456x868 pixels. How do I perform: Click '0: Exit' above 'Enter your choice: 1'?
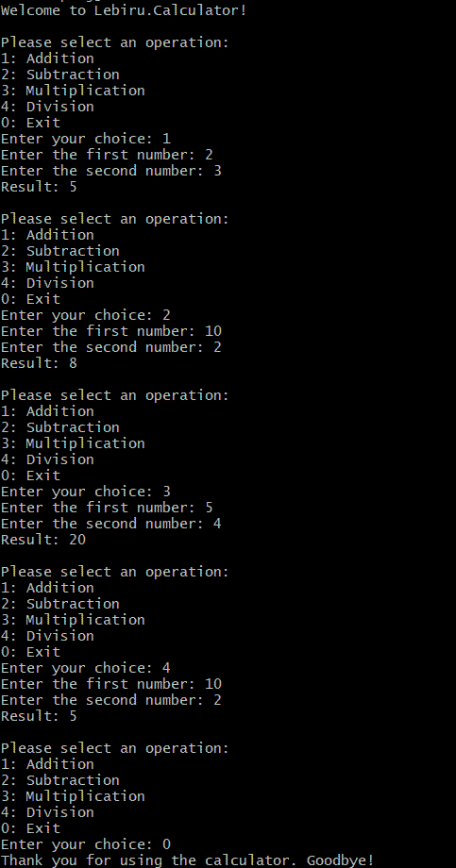[x=30, y=123]
